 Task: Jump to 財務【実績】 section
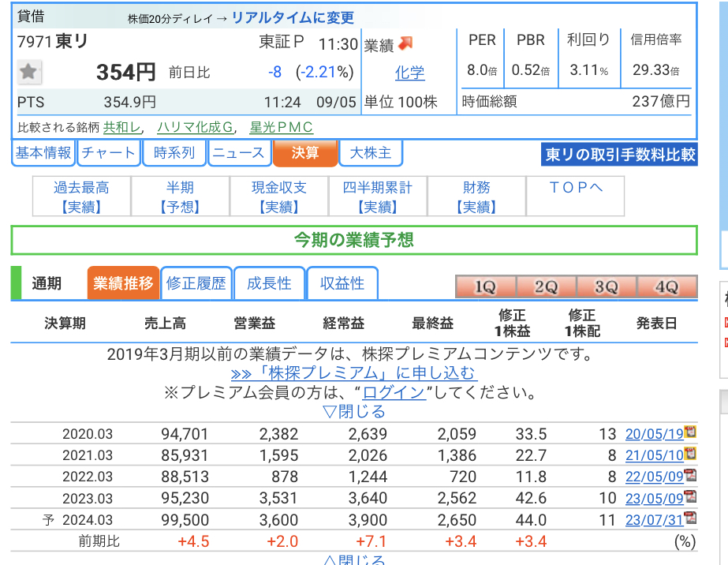[476, 196]
